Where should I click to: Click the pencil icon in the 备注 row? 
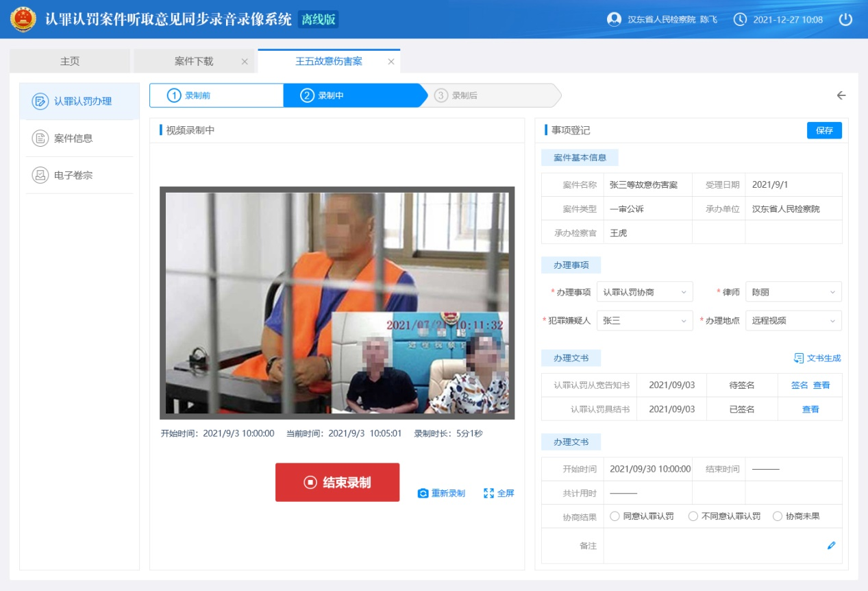[x=832, y=545]
